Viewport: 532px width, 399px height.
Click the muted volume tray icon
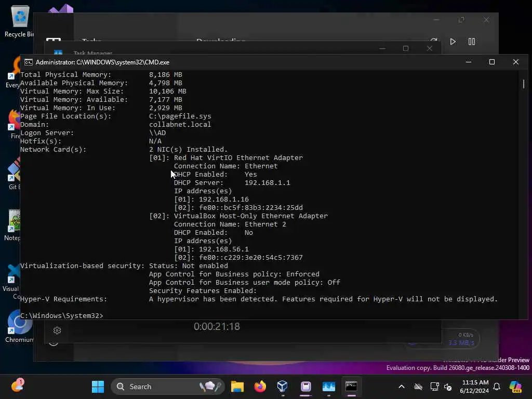click(448, 387)
